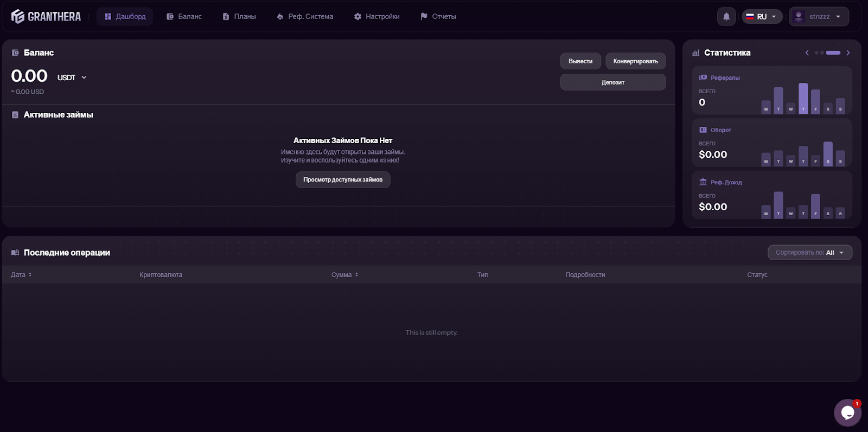Click the Статистика bar chart icon
868x432 pixels.
click(x=695, y=53)
